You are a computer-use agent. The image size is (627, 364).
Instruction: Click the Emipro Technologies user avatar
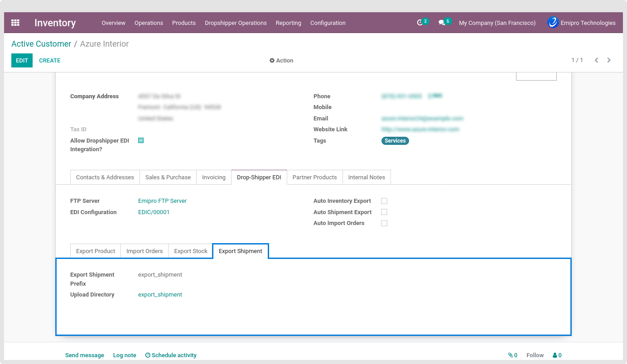tap(553, 23)
